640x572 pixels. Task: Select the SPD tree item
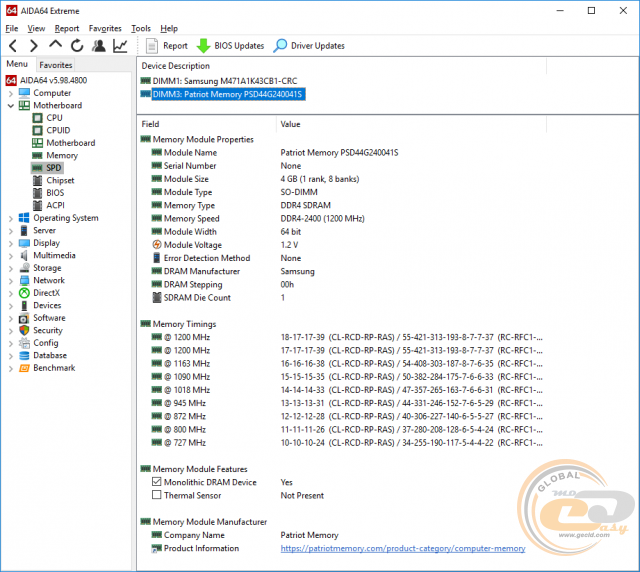point(47,168)
